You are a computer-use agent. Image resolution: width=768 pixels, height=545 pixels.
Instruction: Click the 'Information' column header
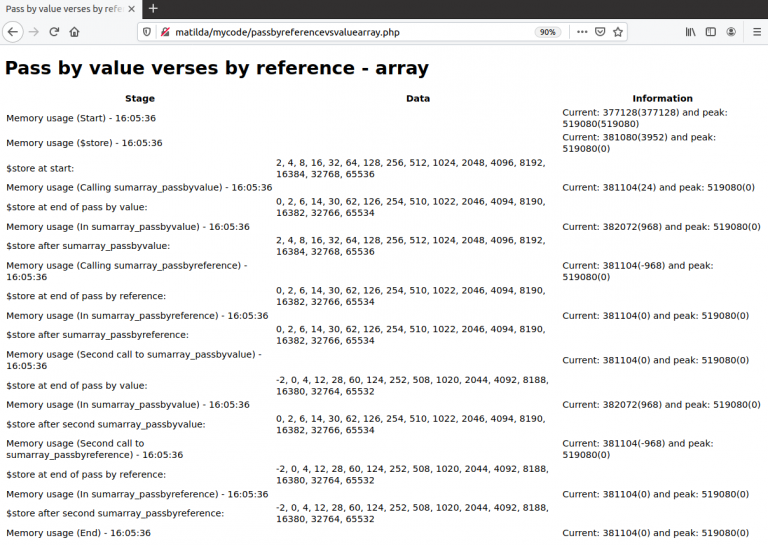pos(662,98)
